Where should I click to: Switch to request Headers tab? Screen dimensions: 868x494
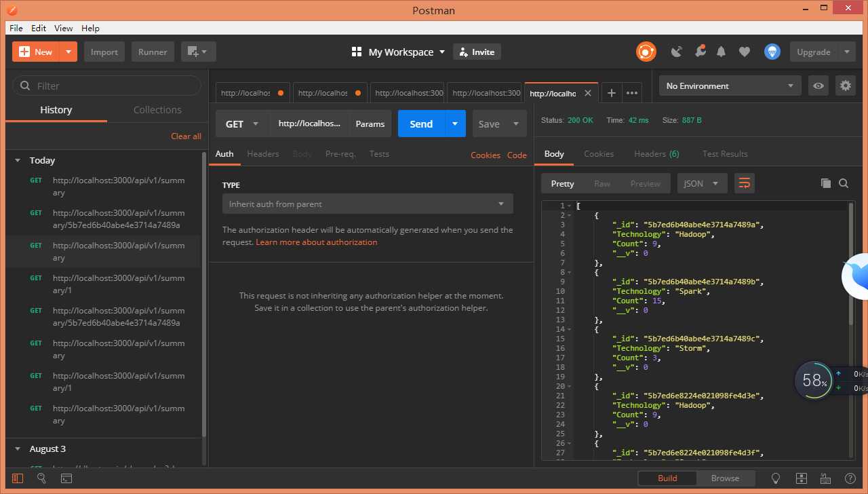click(x=263, y=154)
